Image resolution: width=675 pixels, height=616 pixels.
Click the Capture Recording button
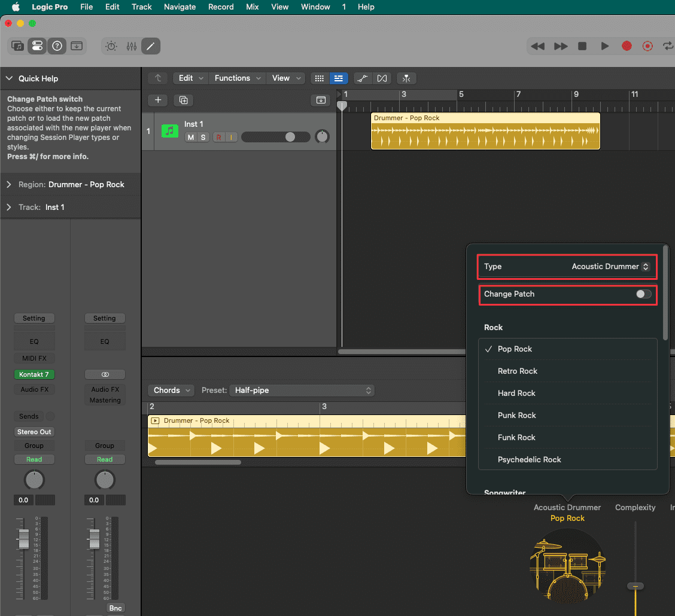tap(647, 46)
